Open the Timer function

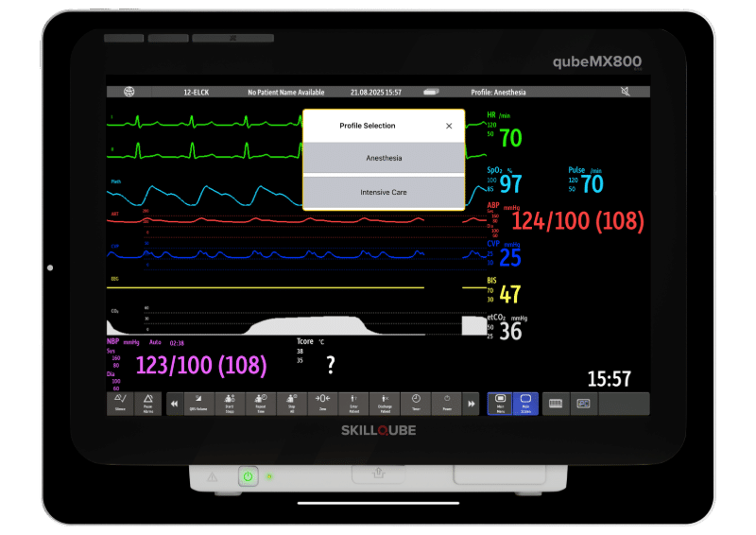coord(416,404)
